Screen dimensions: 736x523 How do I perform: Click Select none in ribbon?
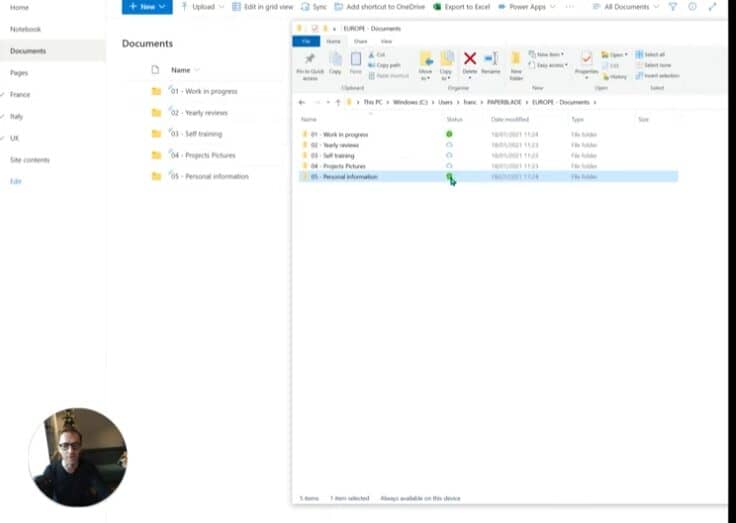pos(653,65)
